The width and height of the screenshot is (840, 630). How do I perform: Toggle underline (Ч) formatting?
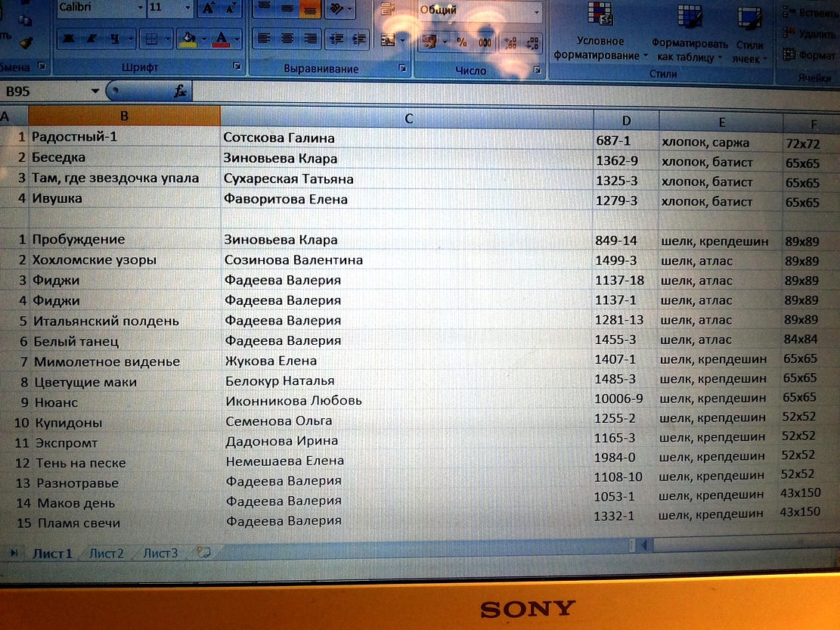[114, 39]
